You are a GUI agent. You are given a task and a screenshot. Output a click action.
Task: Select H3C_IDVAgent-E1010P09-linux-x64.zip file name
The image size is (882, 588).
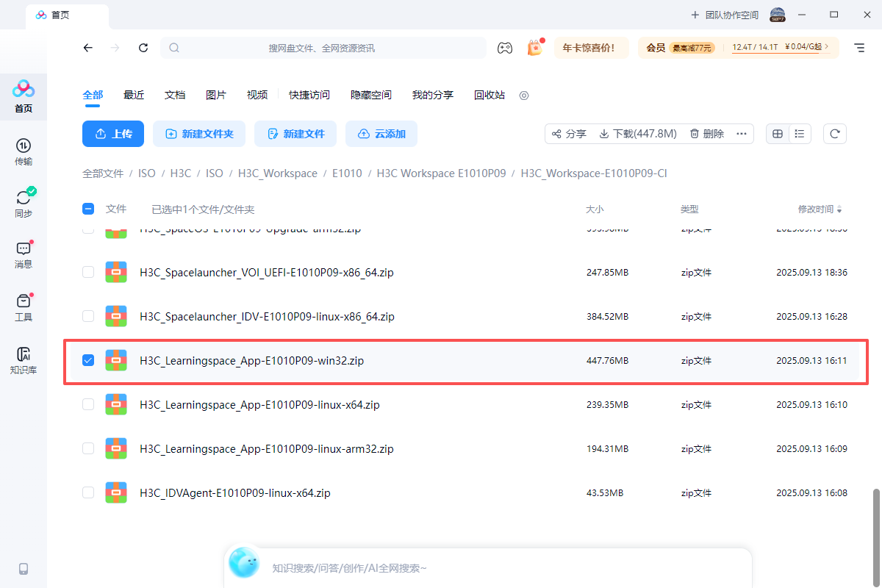(235, 492)
